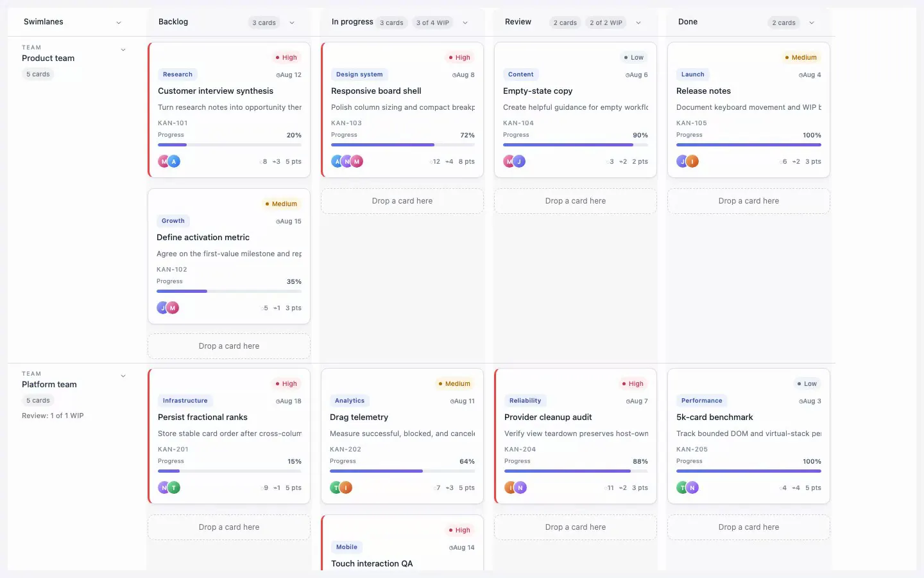Image resolution: width=924 pixels, height=578 pixels.
Task: Open the Empty-state copy card title
Action: tap(538, 91)
